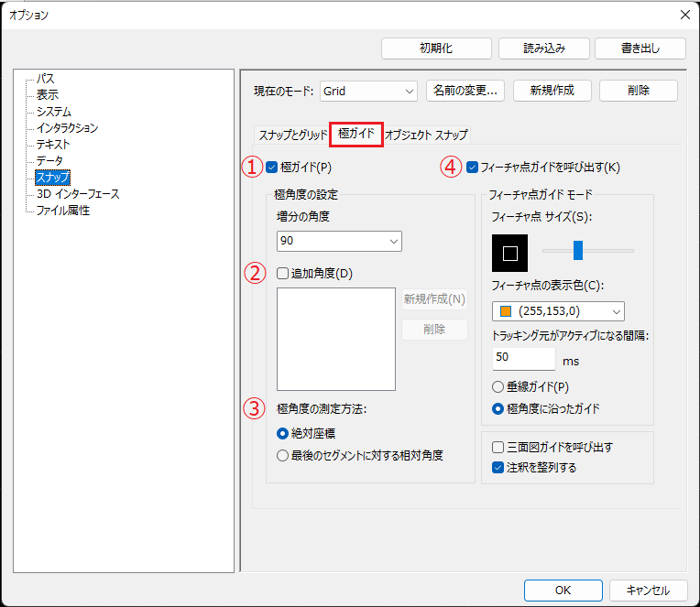Toggle 注釈を整列する checkbox
The height and width of the screenshot is (607, 700).
point(498,467)
